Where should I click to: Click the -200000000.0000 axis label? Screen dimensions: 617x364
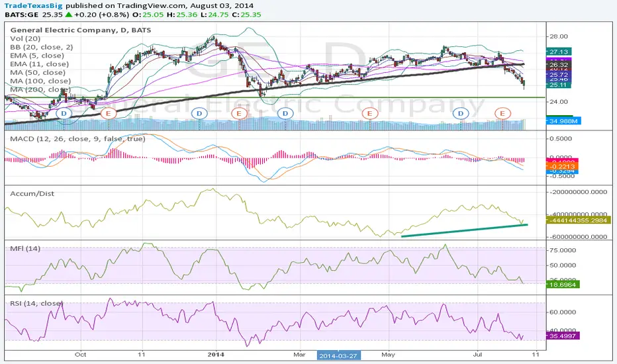[x=579, y=192]
